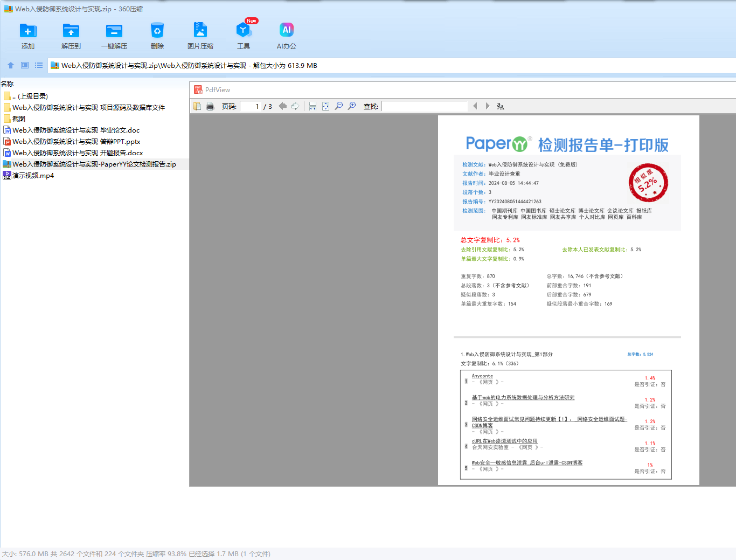Click the report number YY202408051444421263
Image resolution: width=736 pixels, height=560 pixels.
[x=515, y=202]
